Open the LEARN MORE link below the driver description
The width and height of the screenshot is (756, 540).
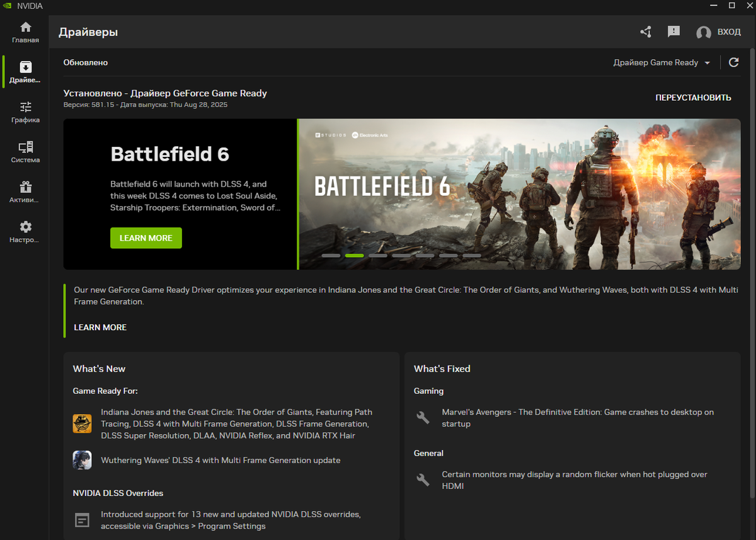click(100, 327)
